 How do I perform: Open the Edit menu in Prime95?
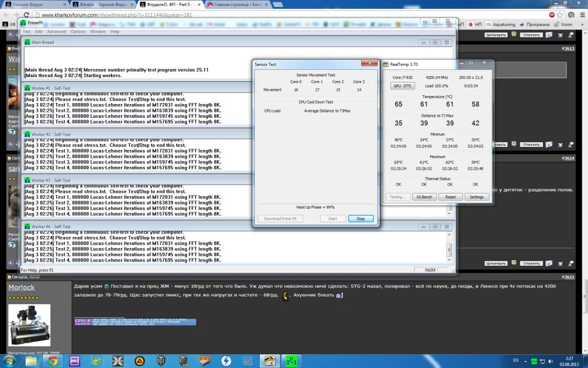39,31
